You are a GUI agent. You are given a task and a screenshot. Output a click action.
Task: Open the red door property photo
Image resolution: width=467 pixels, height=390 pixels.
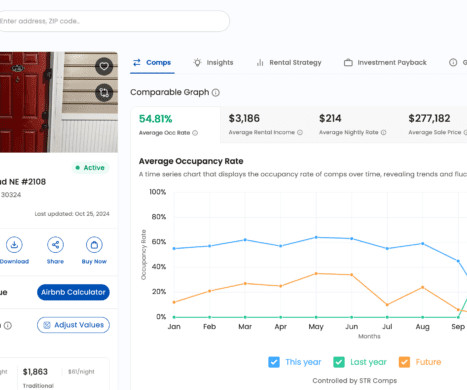click(59, 102)
